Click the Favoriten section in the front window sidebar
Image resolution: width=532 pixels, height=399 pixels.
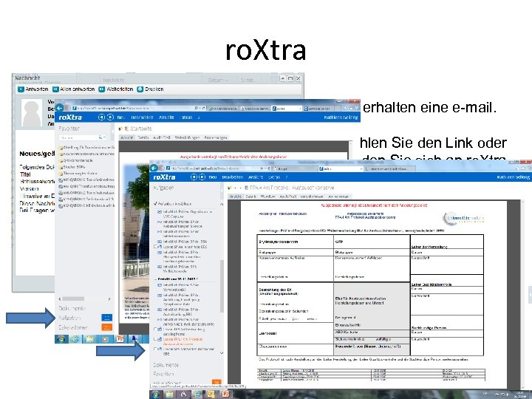pos(163,374)
